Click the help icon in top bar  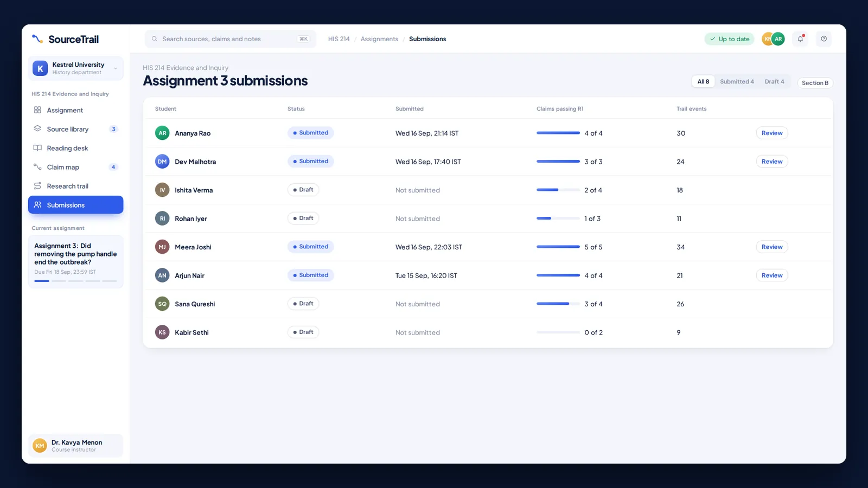pos(824,39)
